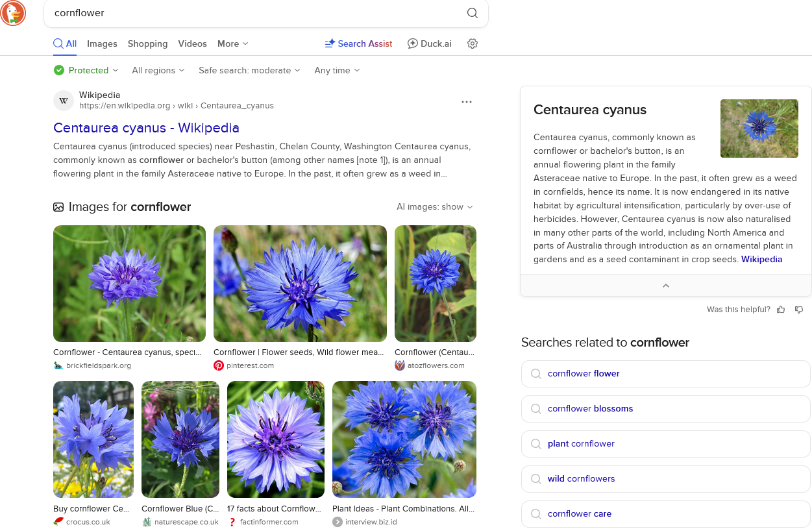Open the pinterest.com cornflower image
Screen dimensions: 812x529
click(300, 284)
